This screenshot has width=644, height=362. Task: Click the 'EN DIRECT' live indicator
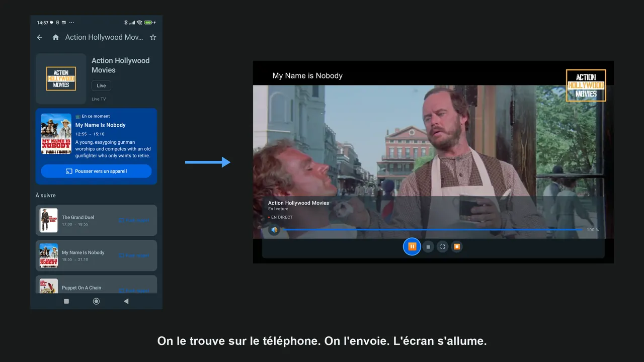click(x=280, y=217)
